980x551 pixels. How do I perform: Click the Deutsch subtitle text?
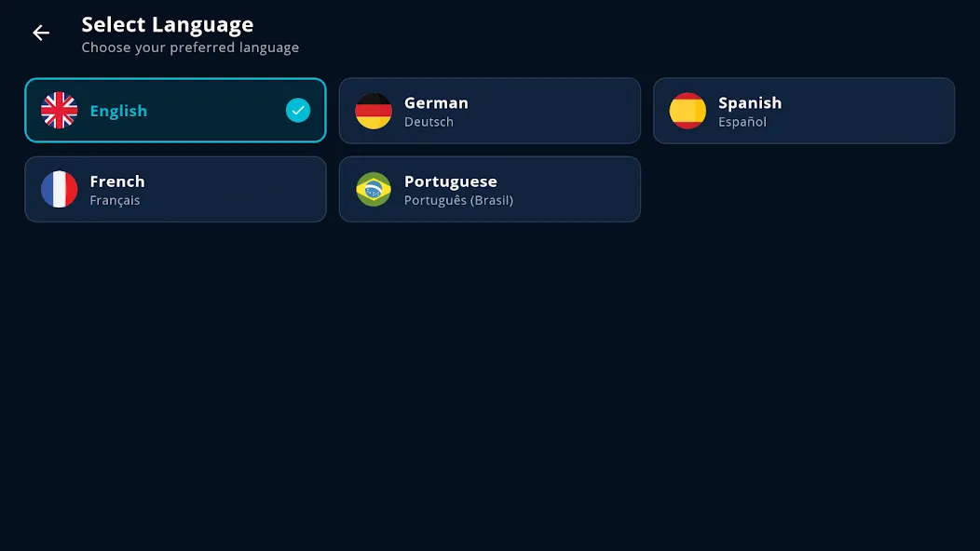[x=429, y=122]
